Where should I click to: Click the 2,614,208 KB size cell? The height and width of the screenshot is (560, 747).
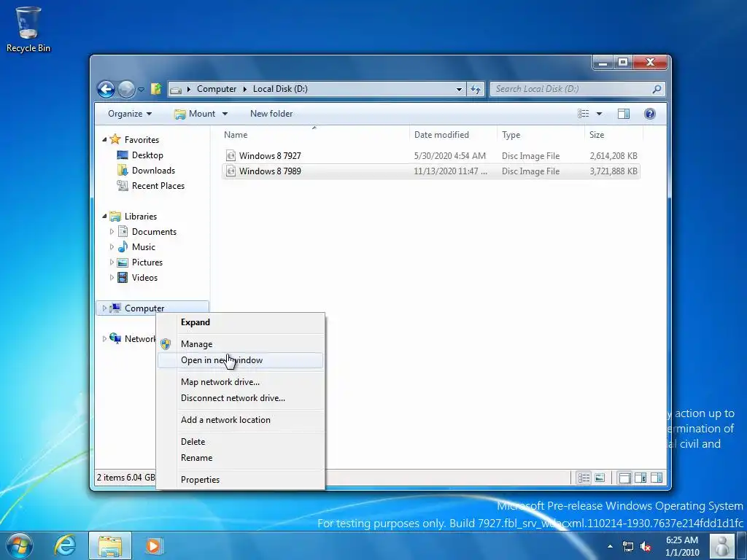(x=613, y=156)
